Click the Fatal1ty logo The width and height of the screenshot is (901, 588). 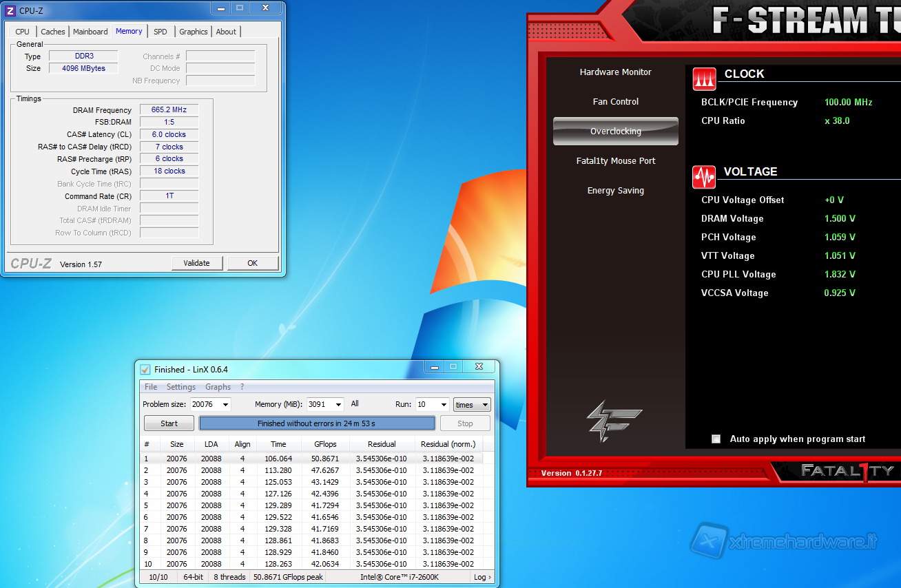click(847, 472)
